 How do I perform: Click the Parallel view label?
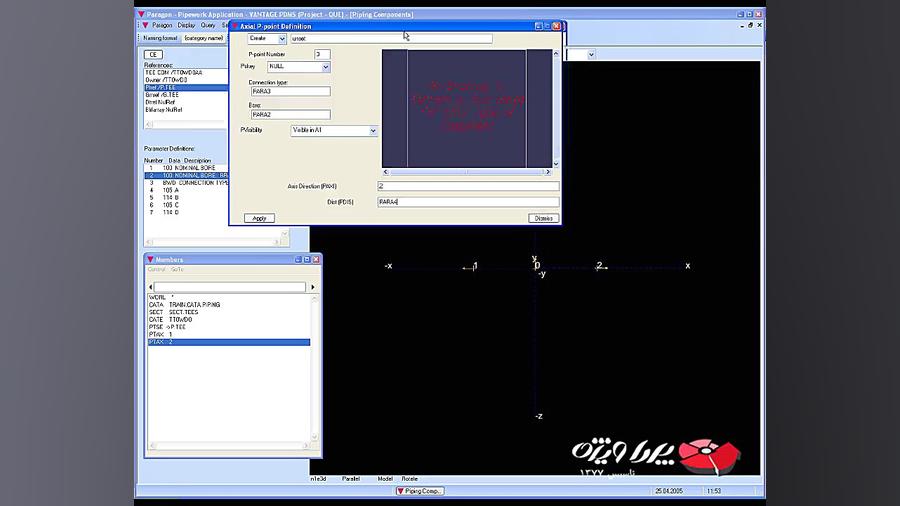click(x=351, y=478)
